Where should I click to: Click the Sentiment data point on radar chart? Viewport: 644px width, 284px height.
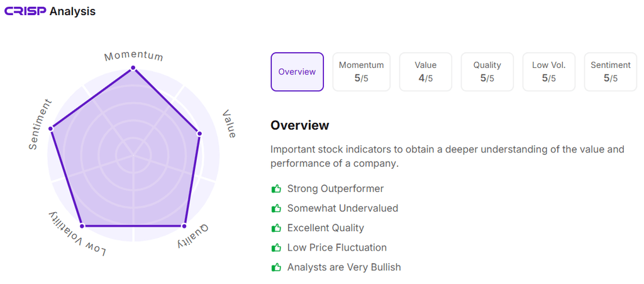[x=52, y=128]
